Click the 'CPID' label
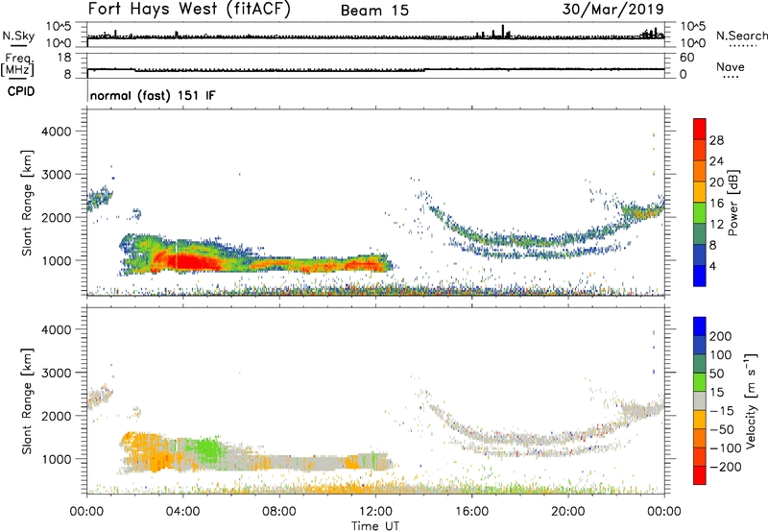 (x=21, y=91)
